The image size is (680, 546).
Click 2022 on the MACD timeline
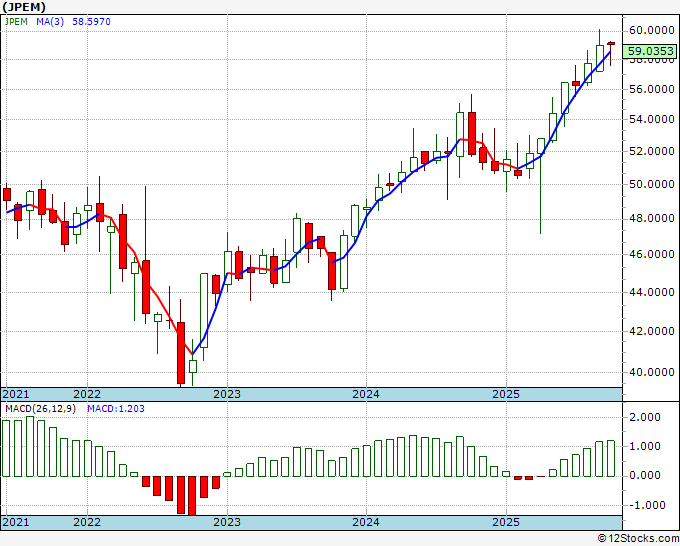click(x=87, y=522)
